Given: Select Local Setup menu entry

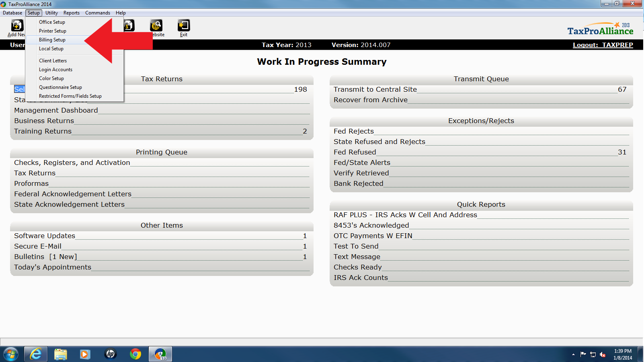Looking at the screenshot, I should [x=74, y=49].
